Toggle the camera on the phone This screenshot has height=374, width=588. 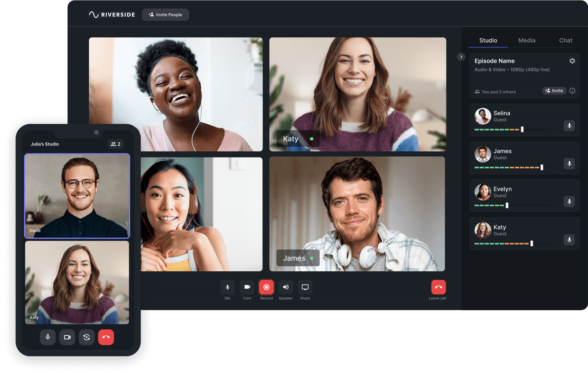tap(67, 337)
